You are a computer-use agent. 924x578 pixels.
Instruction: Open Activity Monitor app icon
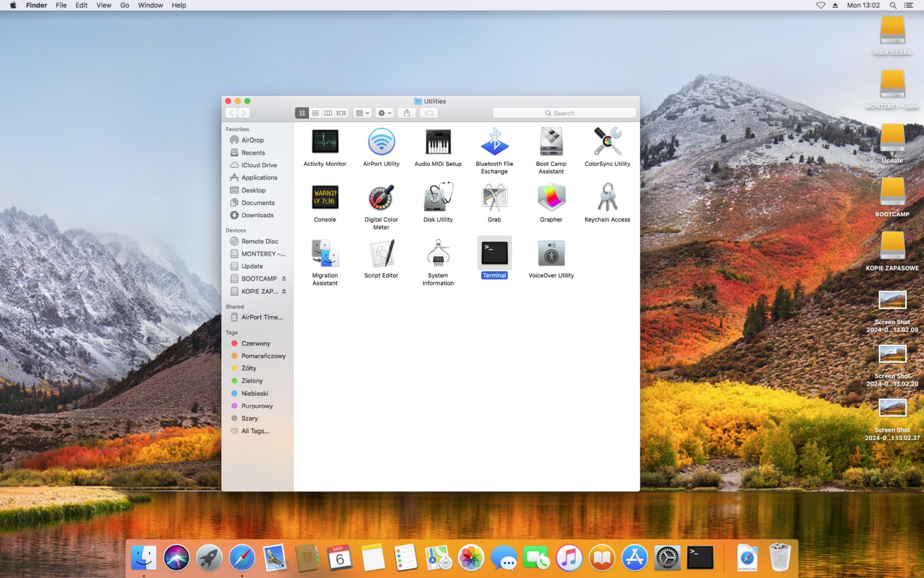point(325,142)
